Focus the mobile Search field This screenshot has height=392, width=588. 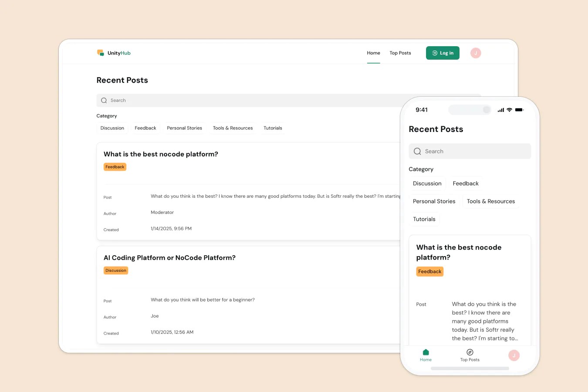(x=470, y=151)
